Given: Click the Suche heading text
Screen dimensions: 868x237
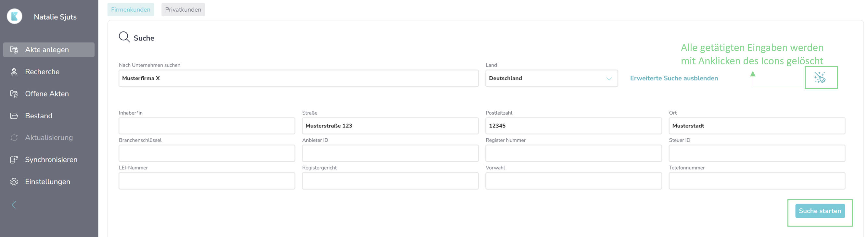Looking at the screenshot, I should (144, 38).
